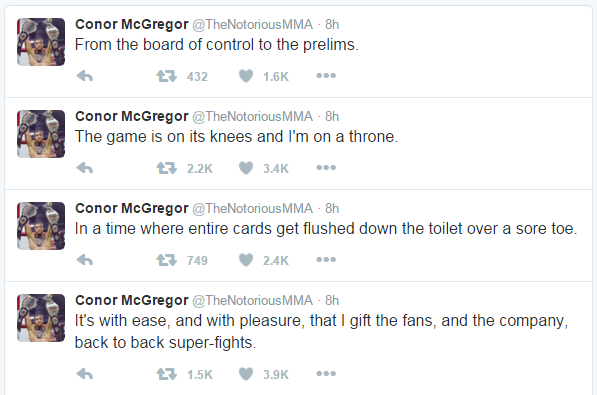
Task: Open @TheNotoriousMMA handle on the 'throne' tweet
Action: click(x=252, y=117)
